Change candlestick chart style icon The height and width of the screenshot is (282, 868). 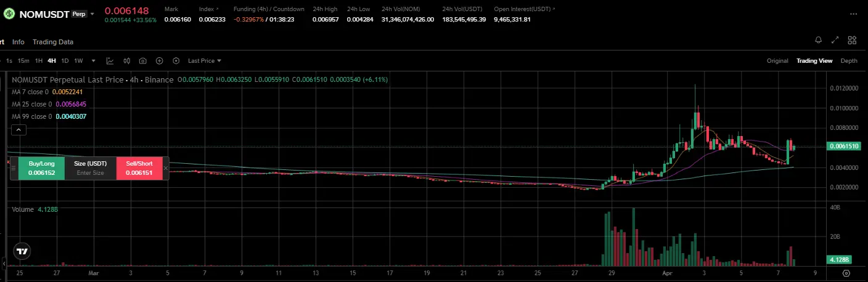click(x=126, y=61)
